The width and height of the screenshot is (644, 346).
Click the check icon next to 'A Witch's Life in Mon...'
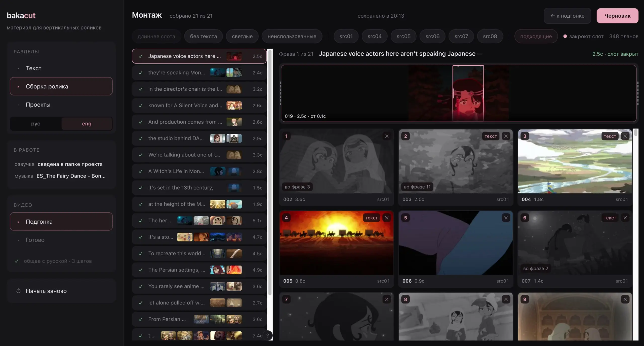click(x=141, y=171)
